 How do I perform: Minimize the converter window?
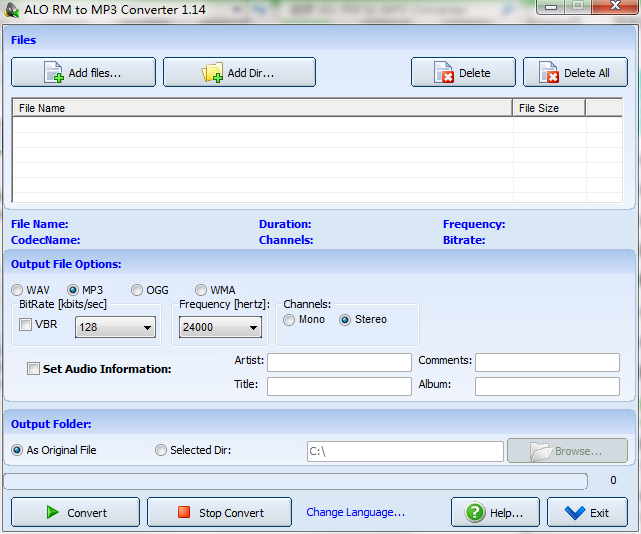point(551,7)
